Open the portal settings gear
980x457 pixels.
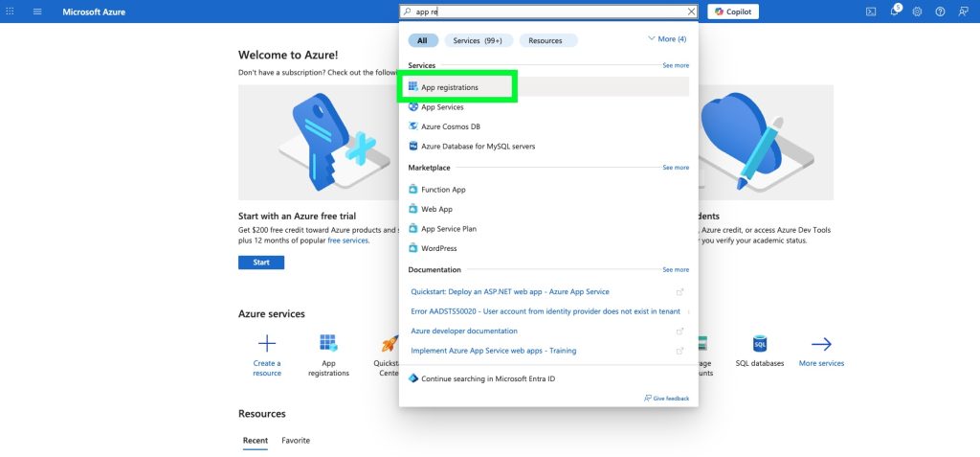coord(917,11)
